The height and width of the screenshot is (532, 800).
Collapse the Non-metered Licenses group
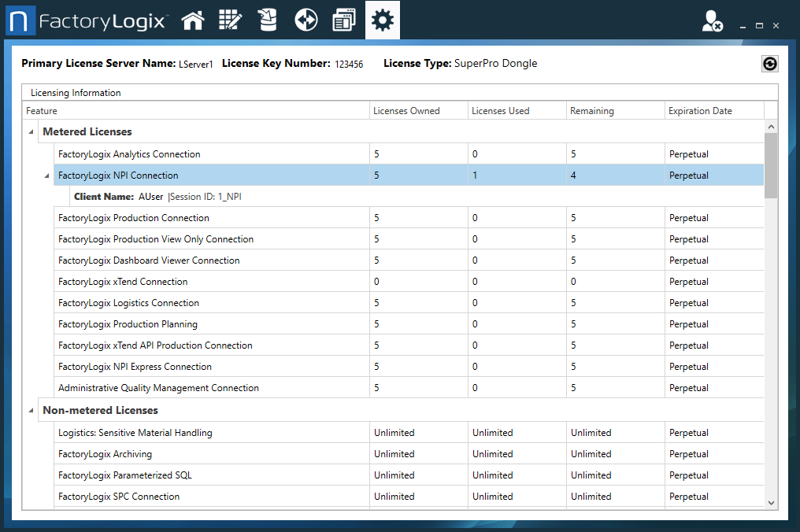(31, 411)
